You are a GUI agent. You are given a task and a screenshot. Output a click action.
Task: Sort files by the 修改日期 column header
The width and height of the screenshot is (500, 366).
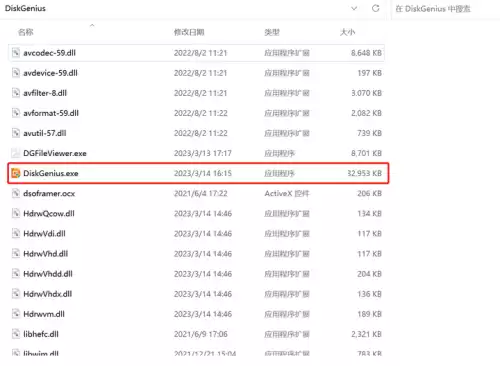(189, 32)
